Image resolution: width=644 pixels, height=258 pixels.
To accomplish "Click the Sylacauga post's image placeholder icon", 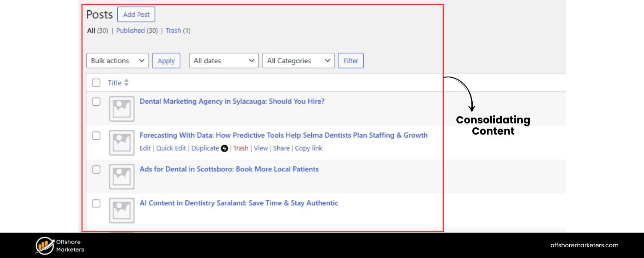I will point(122,109).
